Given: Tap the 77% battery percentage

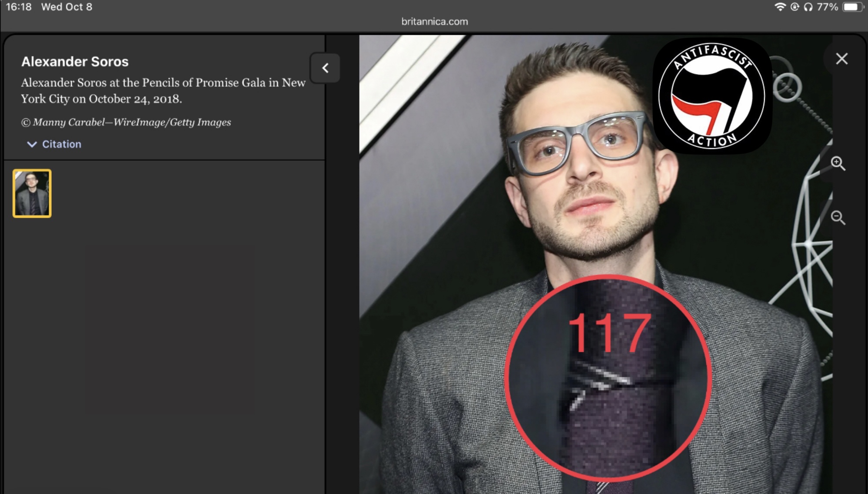Looking at the screenshot, I should [x=827, y=7].
